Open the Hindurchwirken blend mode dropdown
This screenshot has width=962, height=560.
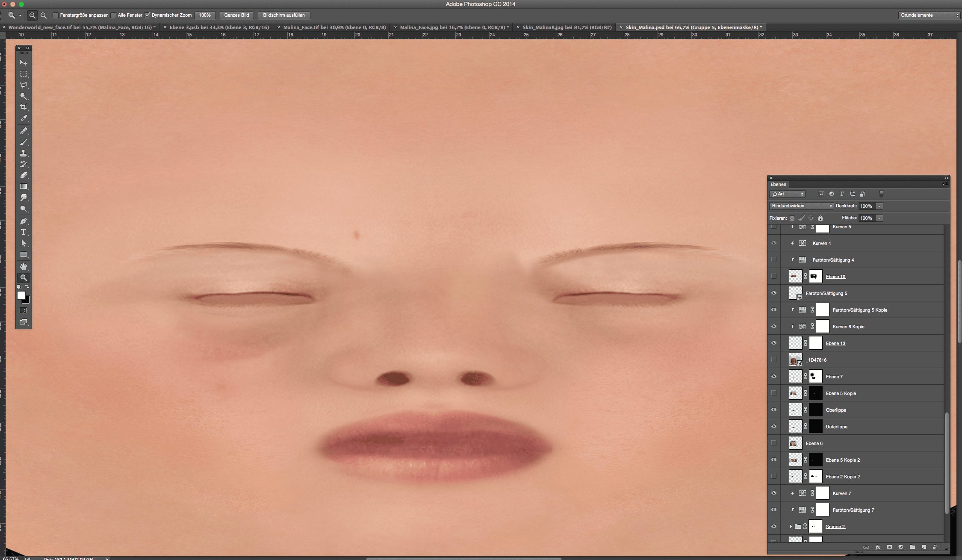(x=802, y=206)
